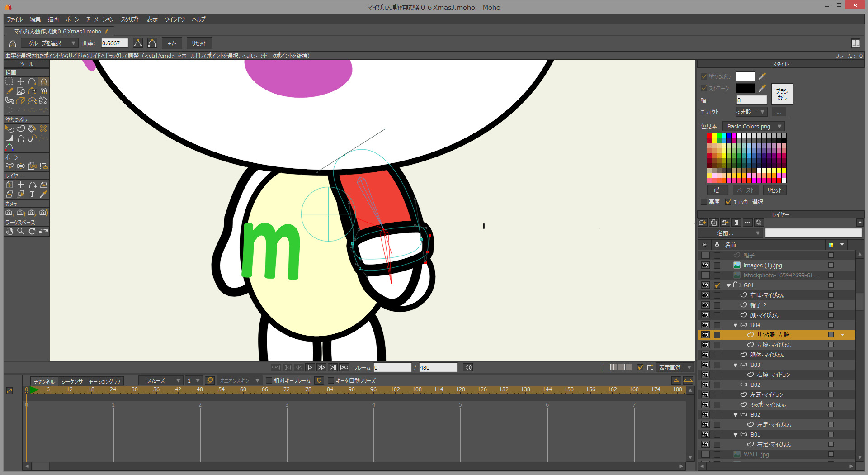This screenshot has width=868, height=475.
Task: Click the コピー button in Style panel
Action: click(717, 190)
